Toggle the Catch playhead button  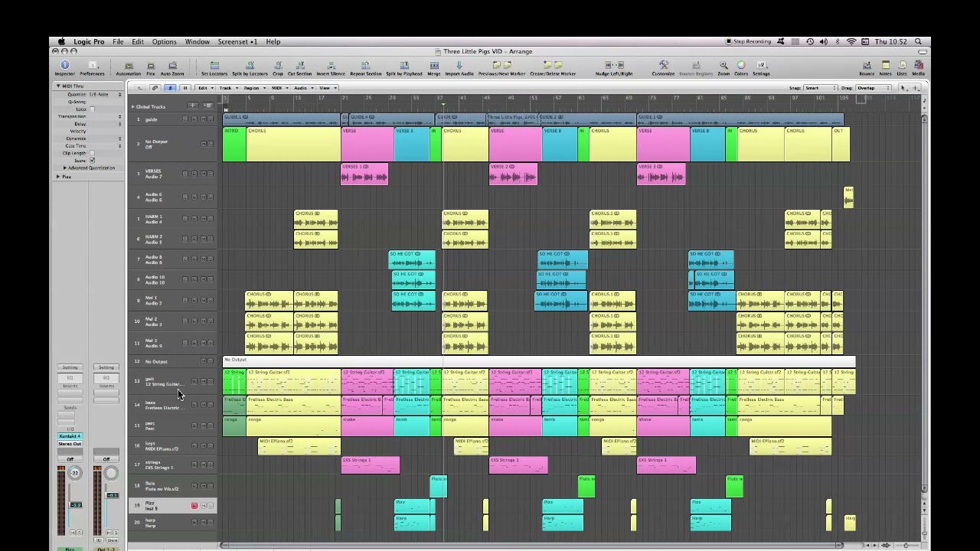coord(170,88)
